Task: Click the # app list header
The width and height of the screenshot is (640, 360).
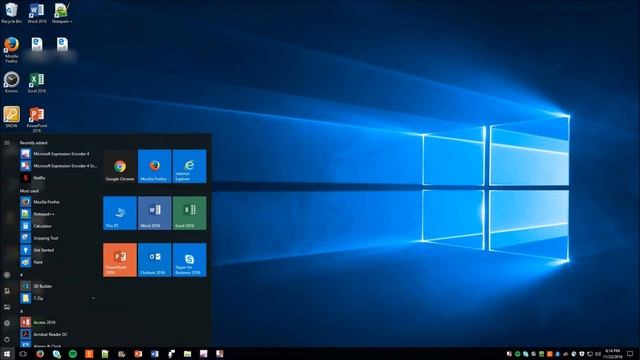Action: coord(22,275)
